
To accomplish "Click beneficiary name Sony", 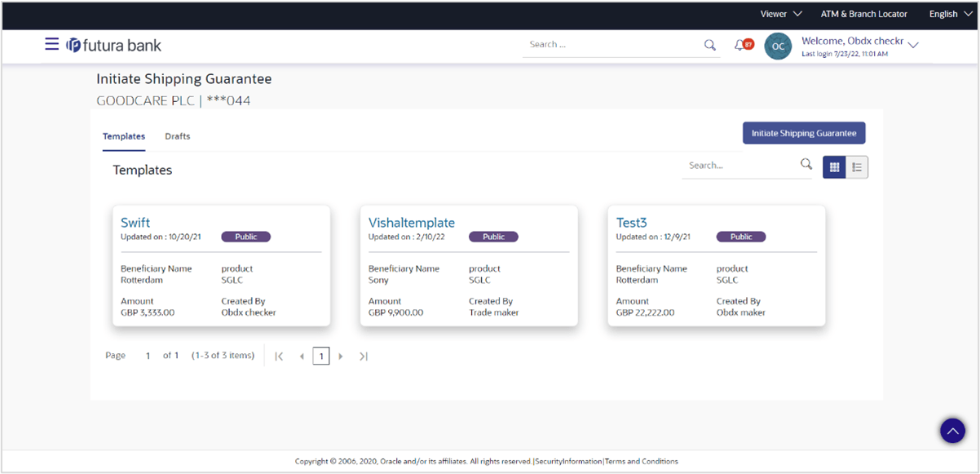I will click(x=378, y=280).
